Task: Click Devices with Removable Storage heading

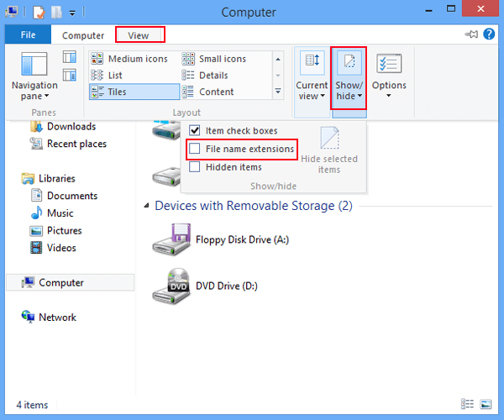Action: click(254, 206)
